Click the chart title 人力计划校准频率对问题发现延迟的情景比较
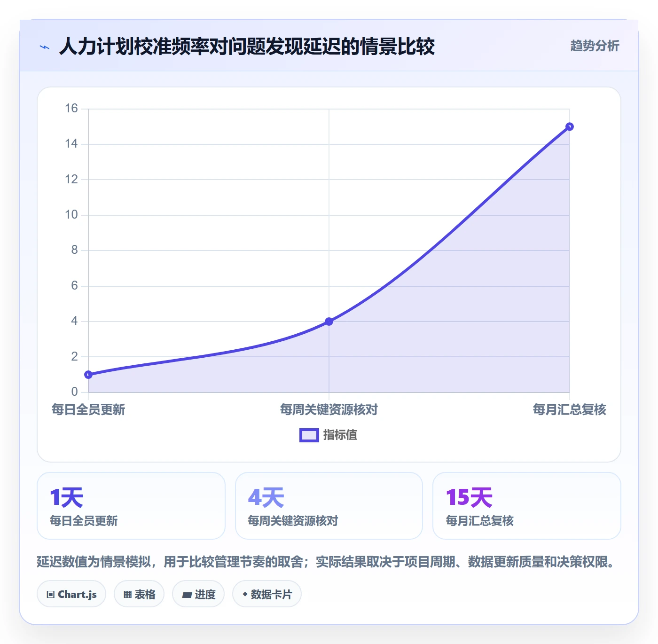Viewport: 658px width, 644px height. [247, 47]
